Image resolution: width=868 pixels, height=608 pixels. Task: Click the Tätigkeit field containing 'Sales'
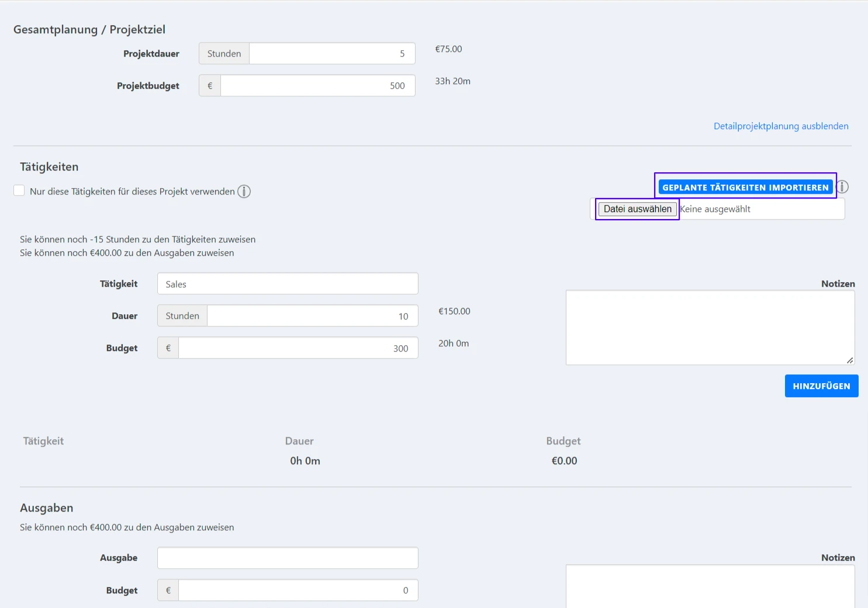click(287, 284)
